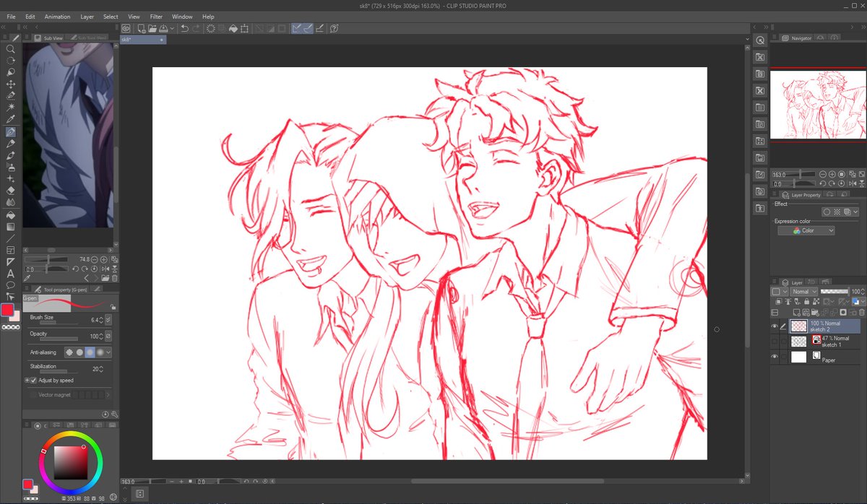The image size is (867, 504).
Task: Click the layer opacity value field
Action: 855,292
